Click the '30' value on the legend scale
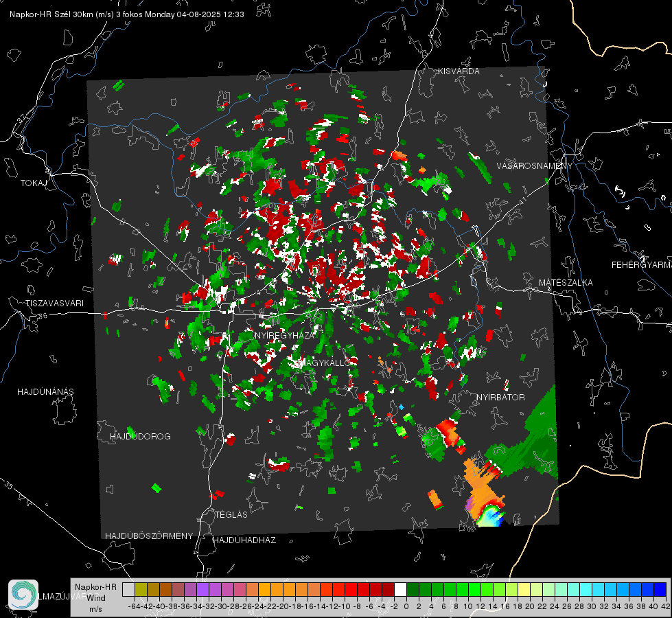This screenshot has height=618, width=672. [x=592, y=606]
